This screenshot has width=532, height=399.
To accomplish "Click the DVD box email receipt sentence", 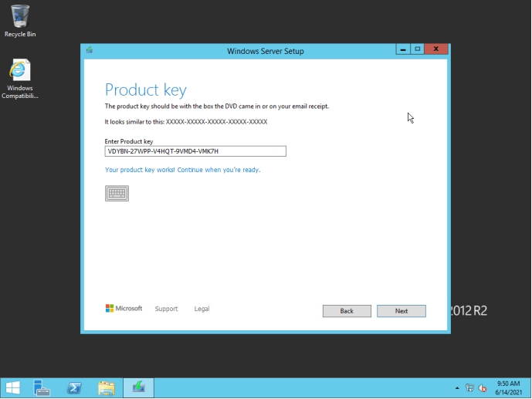I will point(217,106).
